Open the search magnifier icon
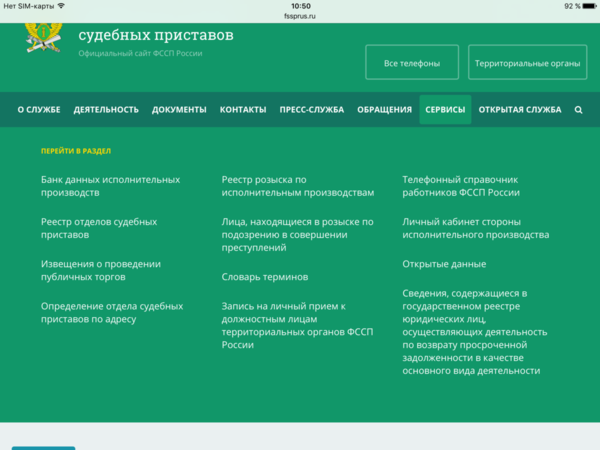Image resolution: width=600 pixels, height=450 pixels. pos(578,110)
